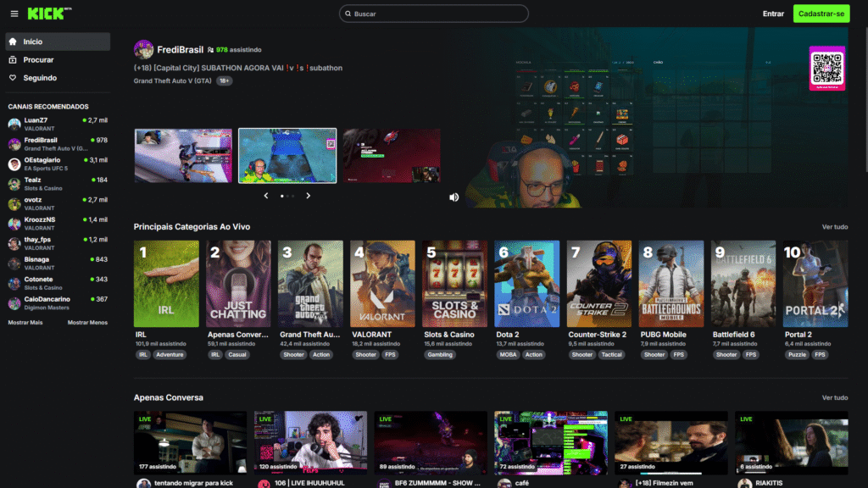Screen dimensions: 868x488
Task: Click ovotz's avatar in recommended channels
Action: click(14, 203)
